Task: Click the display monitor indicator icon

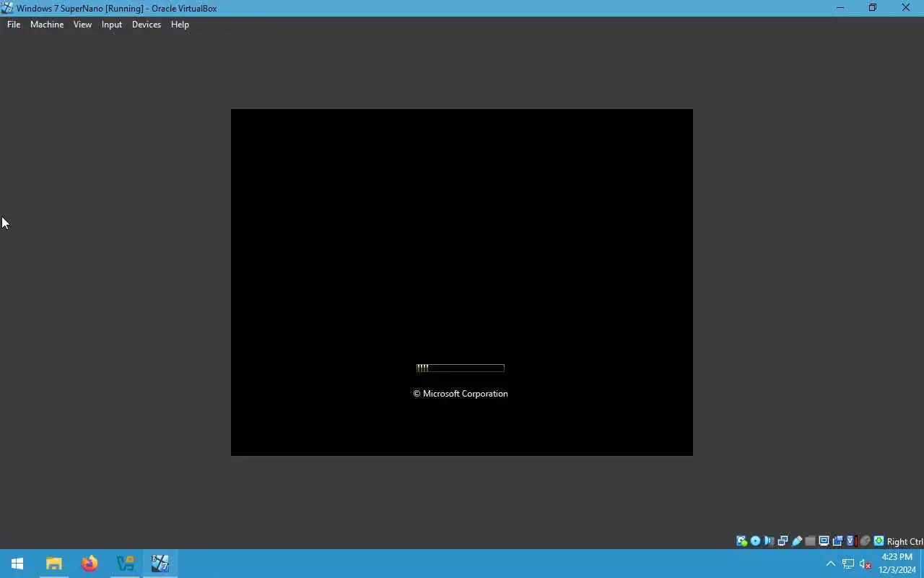Action: (824, 541)
